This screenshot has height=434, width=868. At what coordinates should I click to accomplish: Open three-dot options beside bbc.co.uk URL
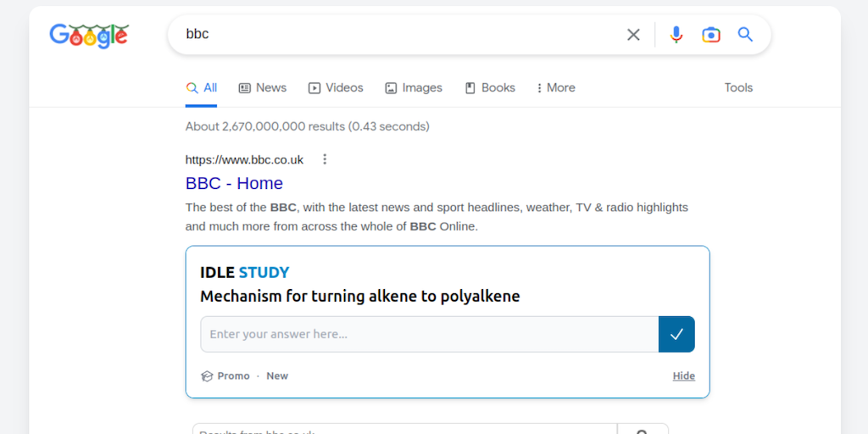click(324, 159)
